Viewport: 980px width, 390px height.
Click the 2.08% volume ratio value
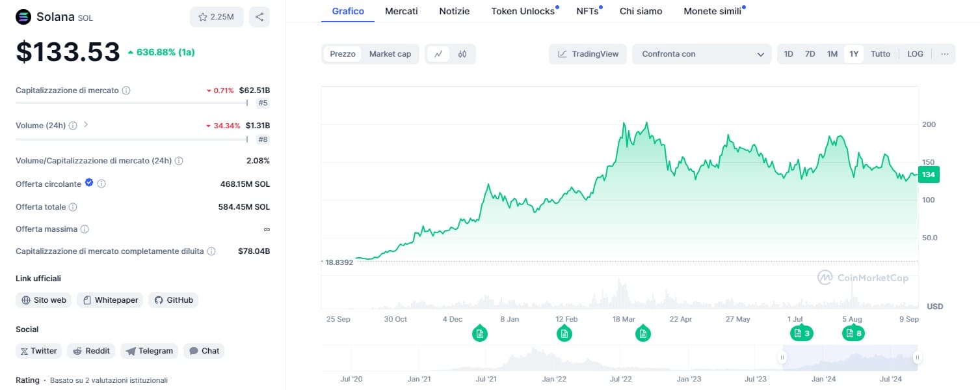(257, 161)
